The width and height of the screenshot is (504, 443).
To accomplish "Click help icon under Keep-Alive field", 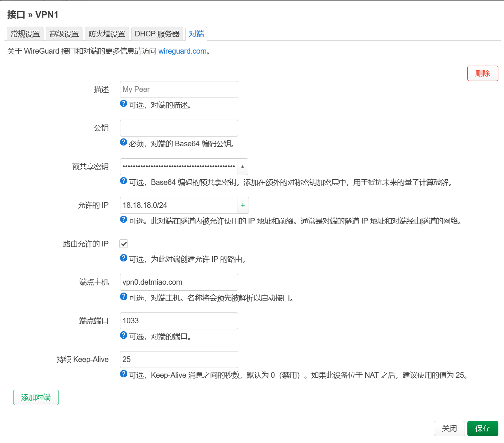I will tap(123, 374).
